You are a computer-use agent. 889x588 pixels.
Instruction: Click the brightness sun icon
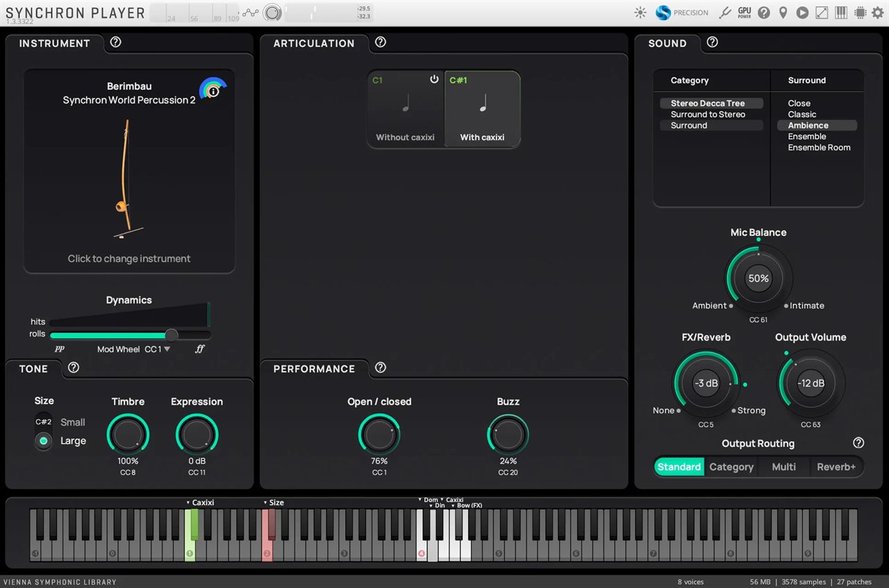point(640,12)
